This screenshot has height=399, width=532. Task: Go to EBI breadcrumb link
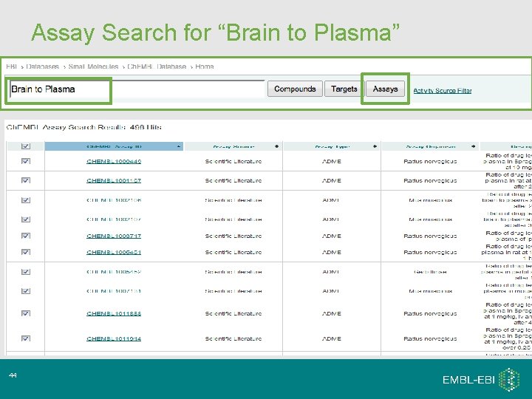(11, 66)
